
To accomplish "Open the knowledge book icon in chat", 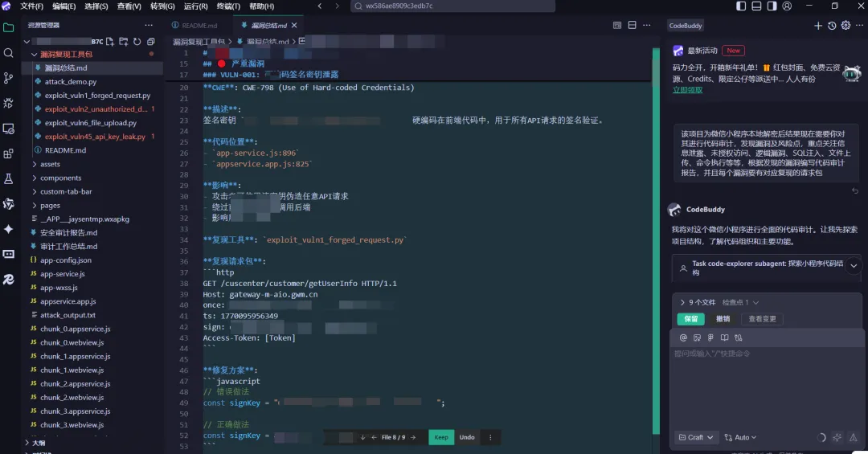I will coord(724,337).
